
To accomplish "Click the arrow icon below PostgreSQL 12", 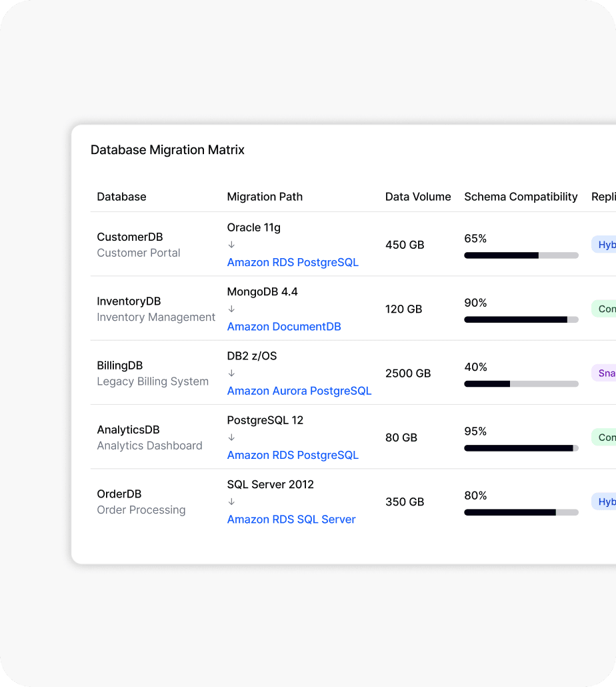I will coord(231,438).
